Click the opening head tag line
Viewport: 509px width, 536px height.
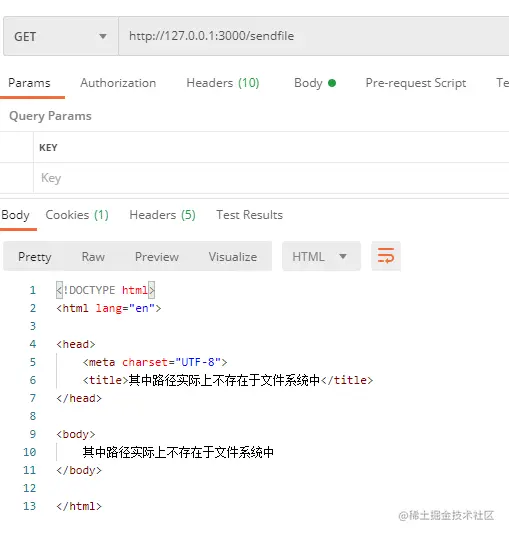tap(76, 344)
